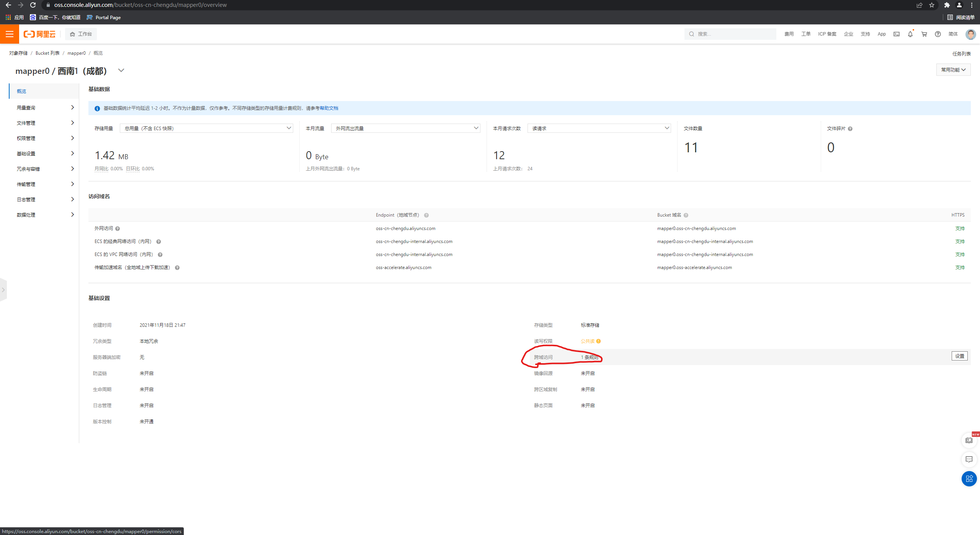Click the help question mark icon
This screenshot has height=535, width=980.
(938, 34)
